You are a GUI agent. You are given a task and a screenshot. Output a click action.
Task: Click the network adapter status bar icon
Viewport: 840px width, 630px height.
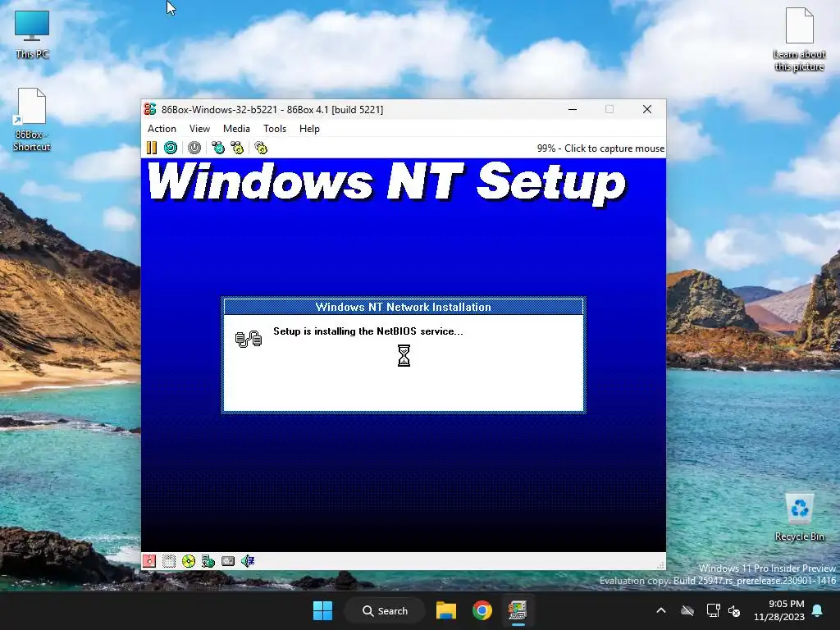pyautogui.click(x=208, y=561)
